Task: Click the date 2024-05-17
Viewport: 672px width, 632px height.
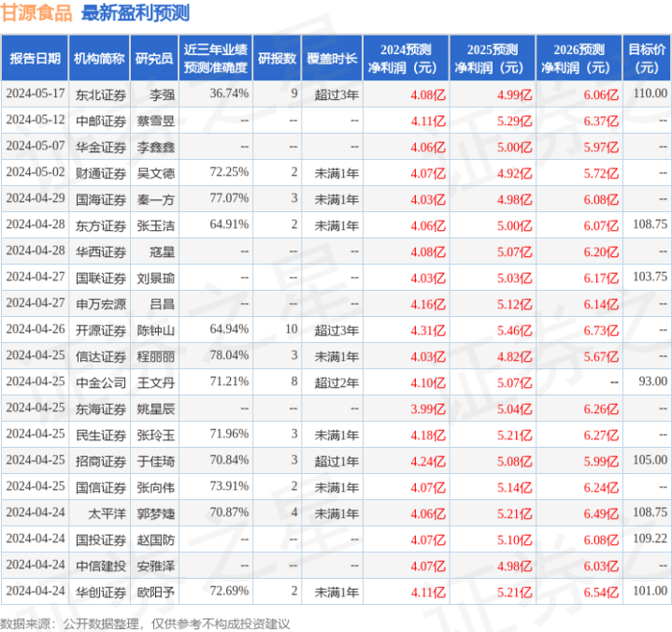Action: pos(36,93)
